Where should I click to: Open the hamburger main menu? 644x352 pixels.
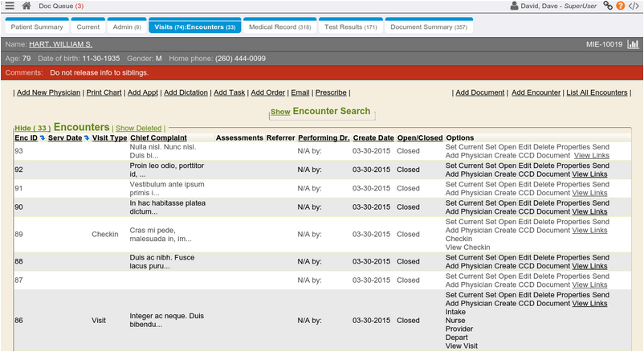pos(10,6)
